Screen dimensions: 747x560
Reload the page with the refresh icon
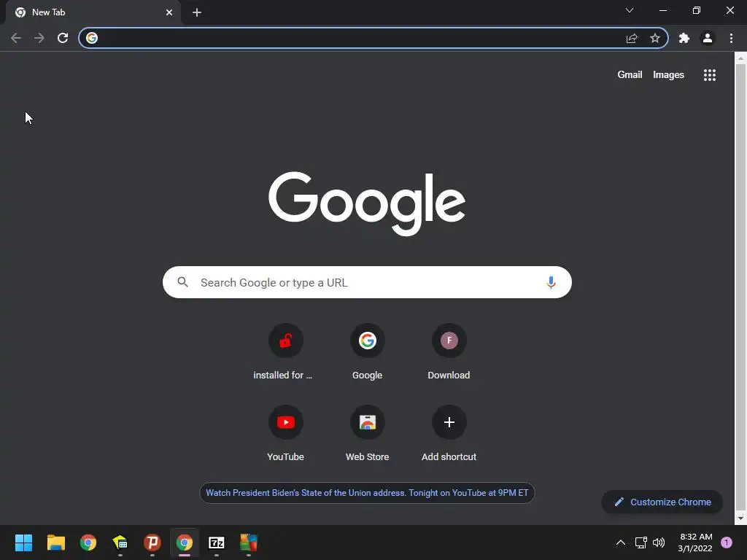pyautogui.click(x=63, y=38)
